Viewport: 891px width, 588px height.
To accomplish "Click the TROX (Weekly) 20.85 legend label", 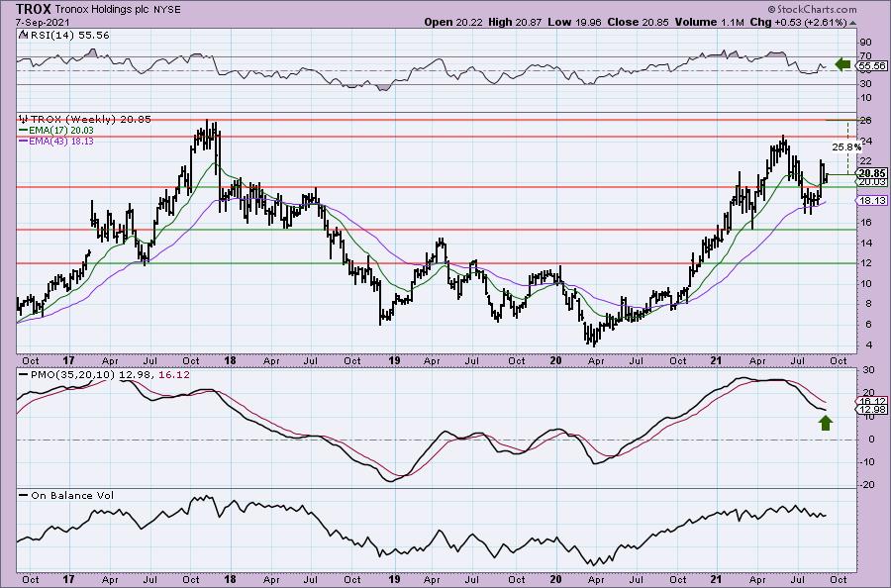I will (91, 120).
